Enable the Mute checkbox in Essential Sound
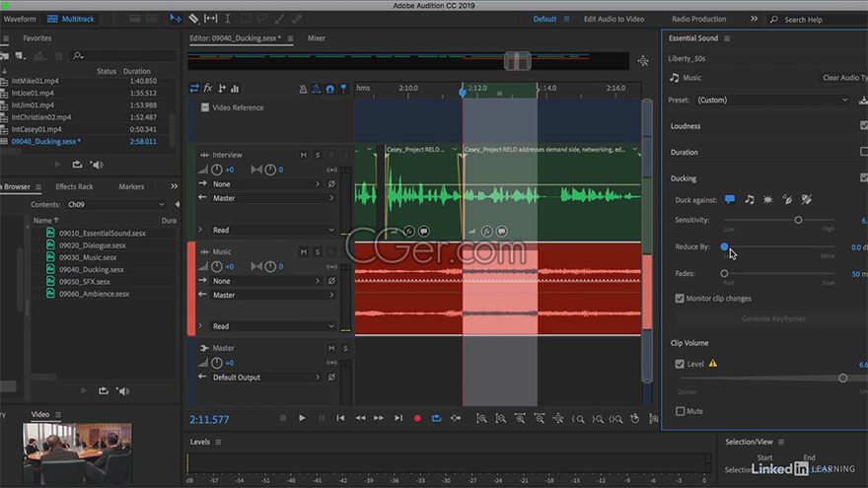This screenshot has width=868, height=488. pos(680,411)
